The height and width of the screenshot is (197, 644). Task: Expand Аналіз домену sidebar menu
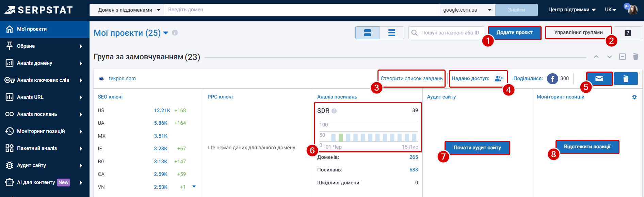(x=45, y=63)
